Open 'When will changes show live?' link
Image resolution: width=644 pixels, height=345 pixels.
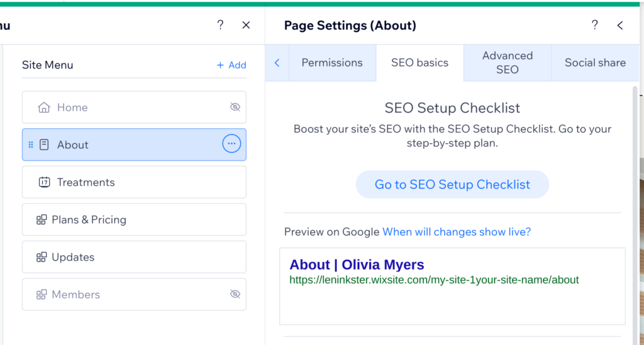pyautogui.click(x=457, y=232)
